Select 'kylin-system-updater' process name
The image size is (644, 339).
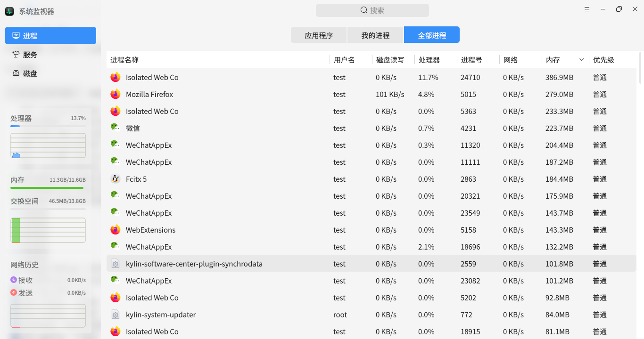(161, 315)
